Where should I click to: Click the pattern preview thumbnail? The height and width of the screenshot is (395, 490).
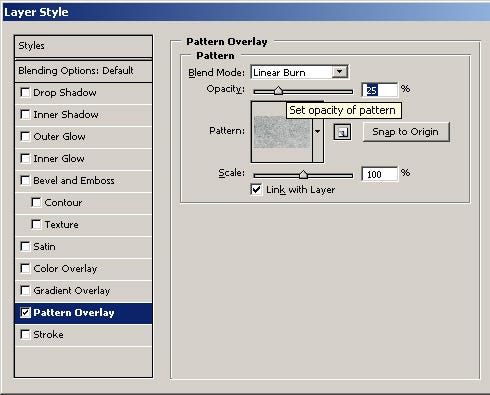[x=282, y=132]
